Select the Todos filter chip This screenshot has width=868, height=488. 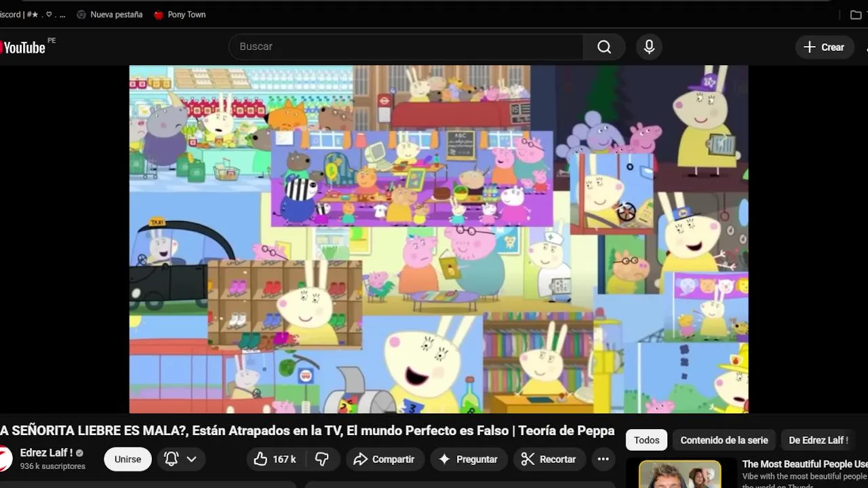[x=646, y=440]
